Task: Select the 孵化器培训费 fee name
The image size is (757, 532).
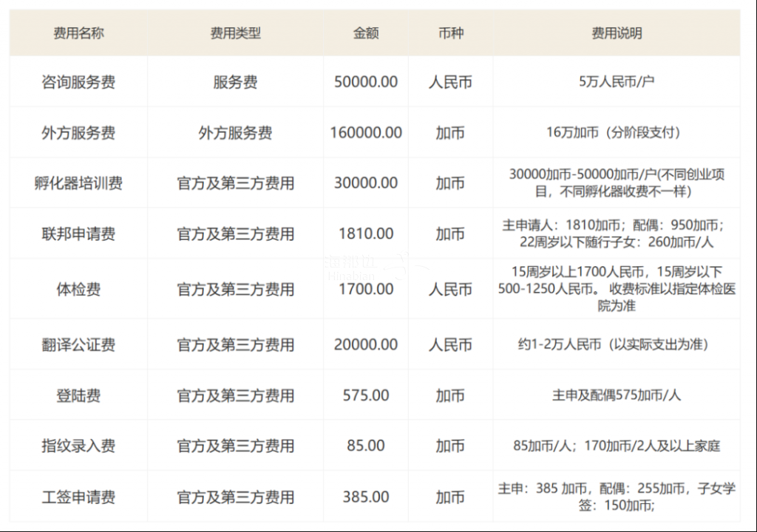Action: click(78, 183)
